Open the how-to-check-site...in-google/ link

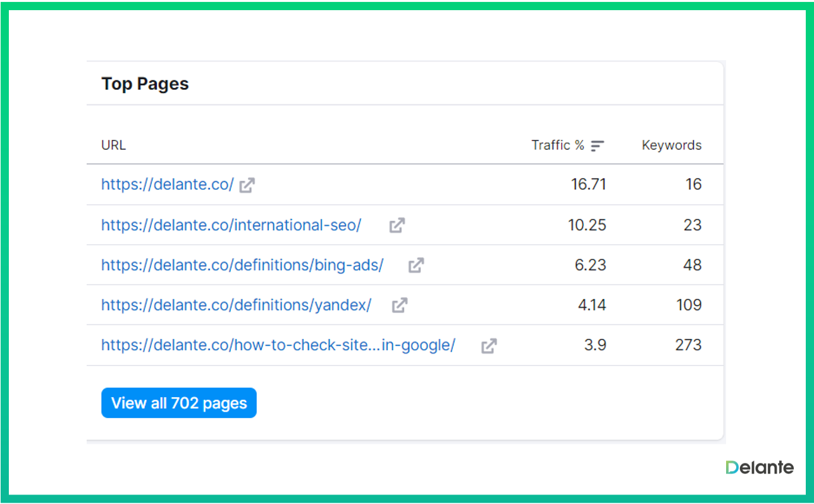pos(278,345)
